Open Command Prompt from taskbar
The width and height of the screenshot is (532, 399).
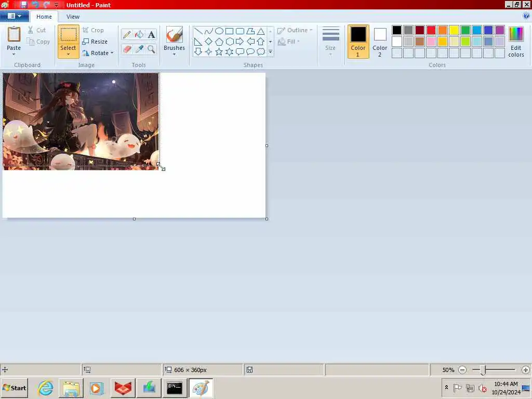tap(175, 388)
